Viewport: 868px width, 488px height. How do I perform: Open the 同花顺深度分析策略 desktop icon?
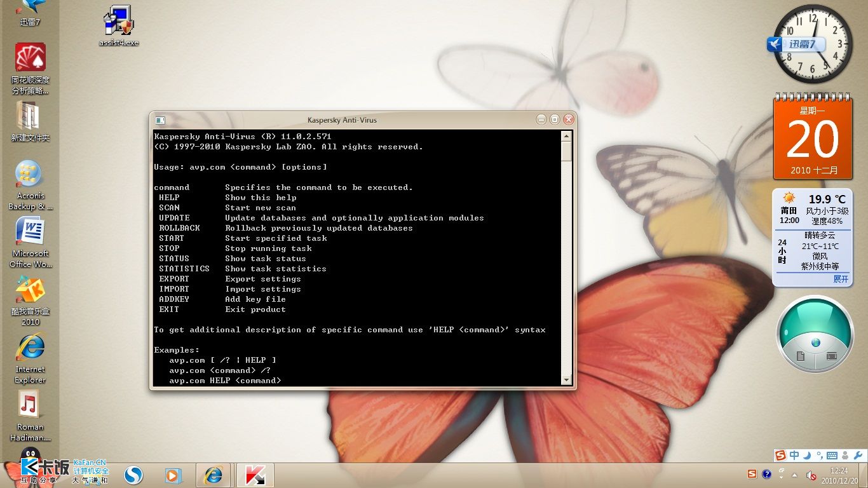tap(30, 69)
